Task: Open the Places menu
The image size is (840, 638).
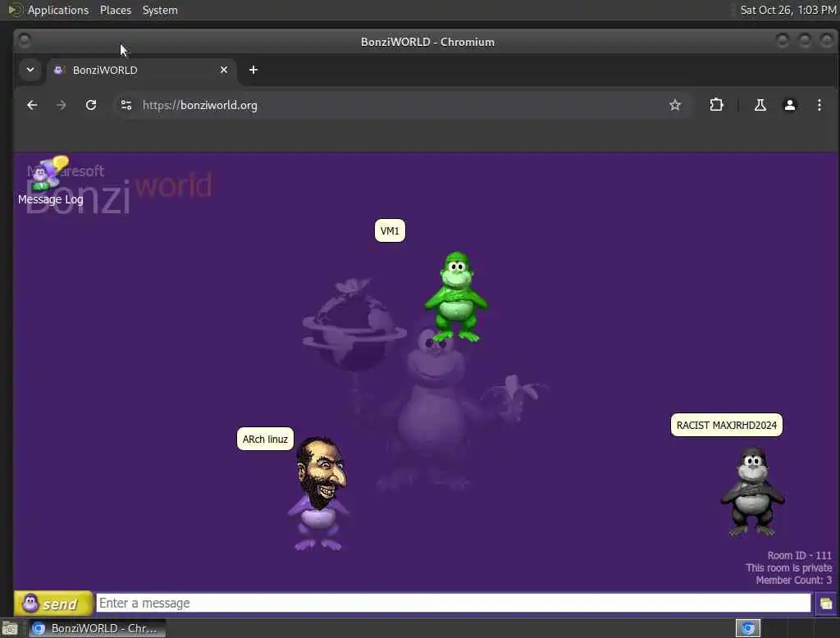Action: [115, 10]
